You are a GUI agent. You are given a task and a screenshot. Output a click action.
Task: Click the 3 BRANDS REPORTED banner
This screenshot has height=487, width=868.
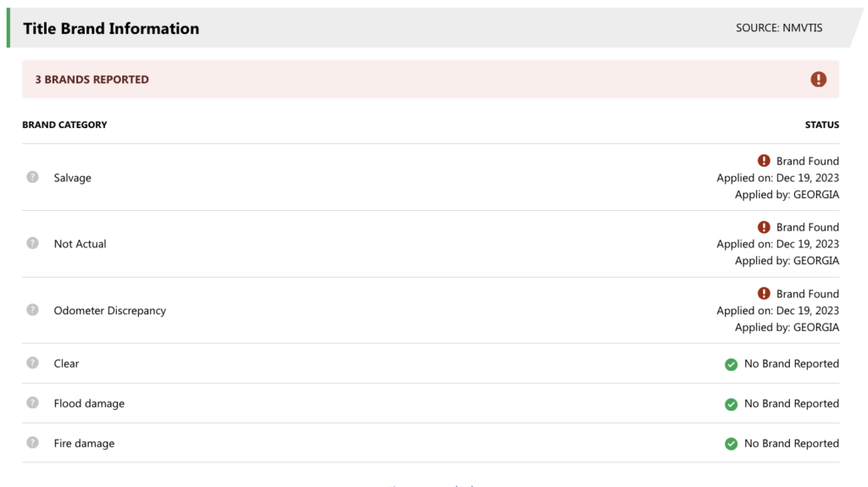431,79
